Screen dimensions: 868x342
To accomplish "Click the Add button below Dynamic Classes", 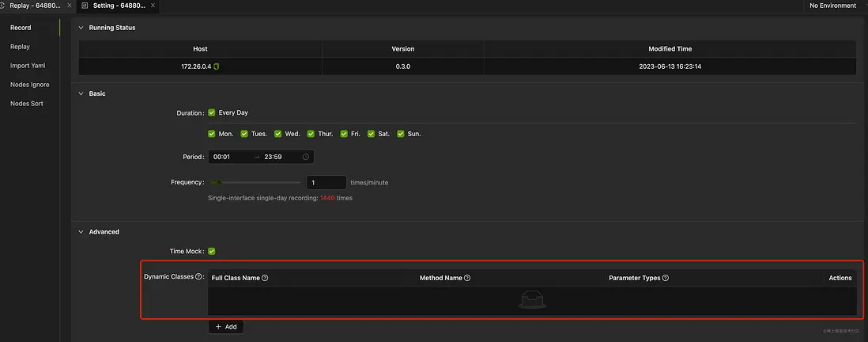I will [226, 326].
